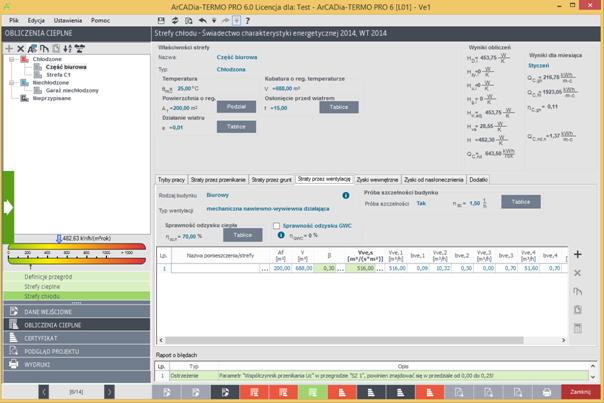Screen dimensions: 604x403
Task: Click the dark document-arrow step icon in bottom bar
Action: pos(225,392)
